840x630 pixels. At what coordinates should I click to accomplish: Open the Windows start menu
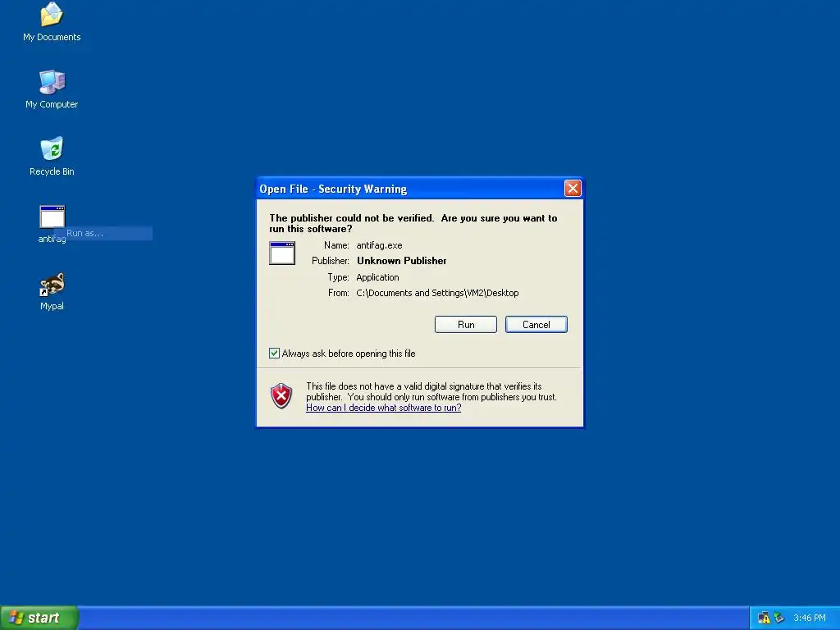[x=39, y=618]
